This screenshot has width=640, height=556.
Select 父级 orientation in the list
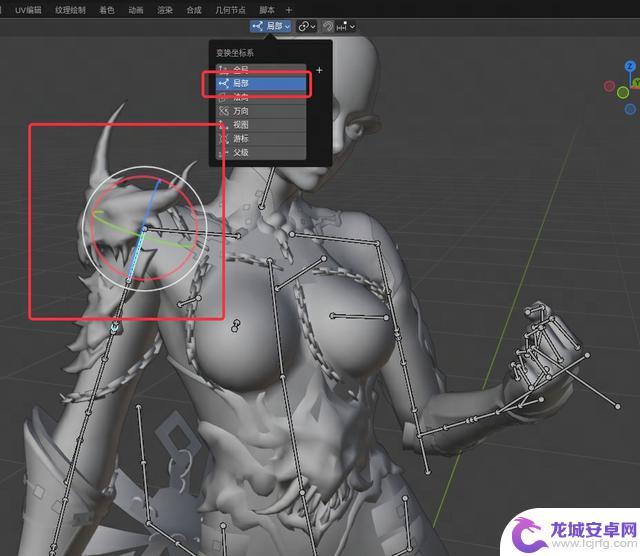point(261,153)
